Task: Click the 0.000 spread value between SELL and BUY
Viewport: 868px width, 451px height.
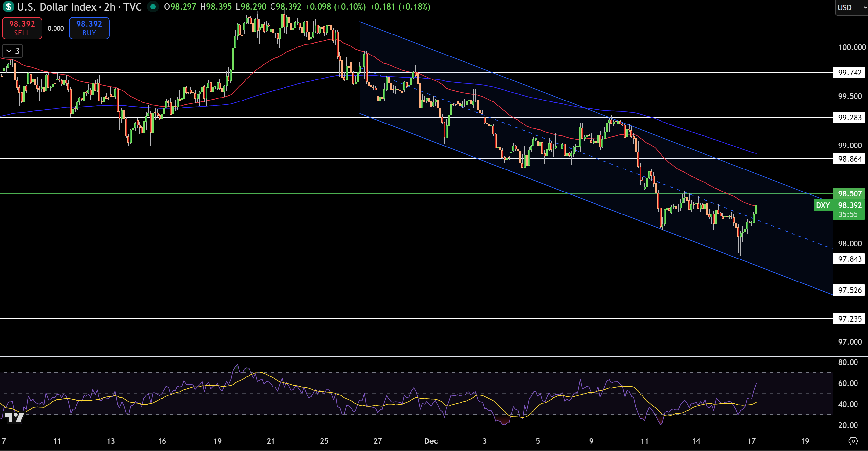Action: click(x=55, y=28)
